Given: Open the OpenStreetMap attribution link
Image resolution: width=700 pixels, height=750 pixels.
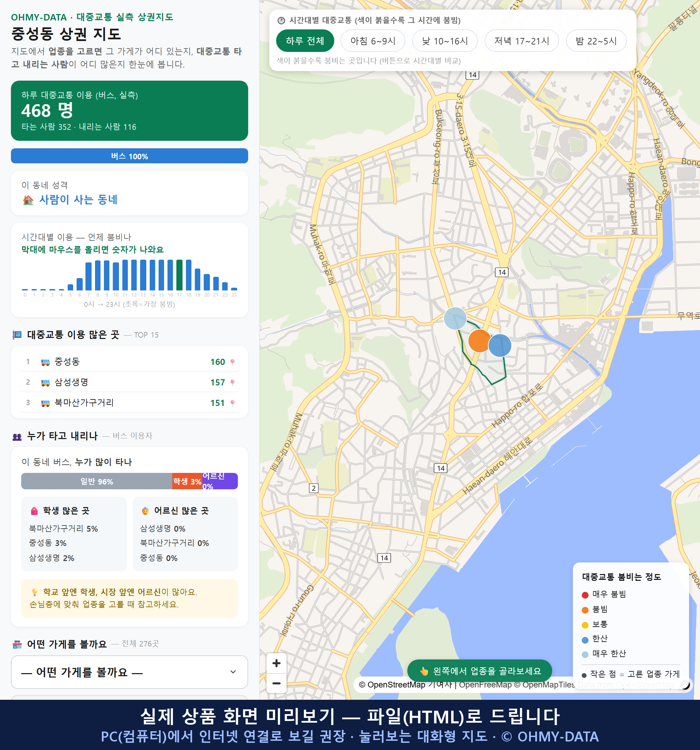Looking at the screenshot, I should click(x=392, y=685).
